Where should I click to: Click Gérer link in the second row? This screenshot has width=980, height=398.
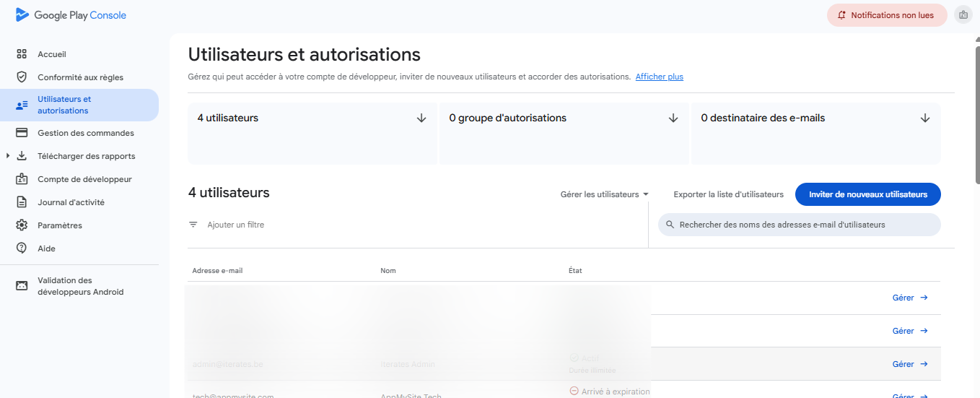point(904,331)
